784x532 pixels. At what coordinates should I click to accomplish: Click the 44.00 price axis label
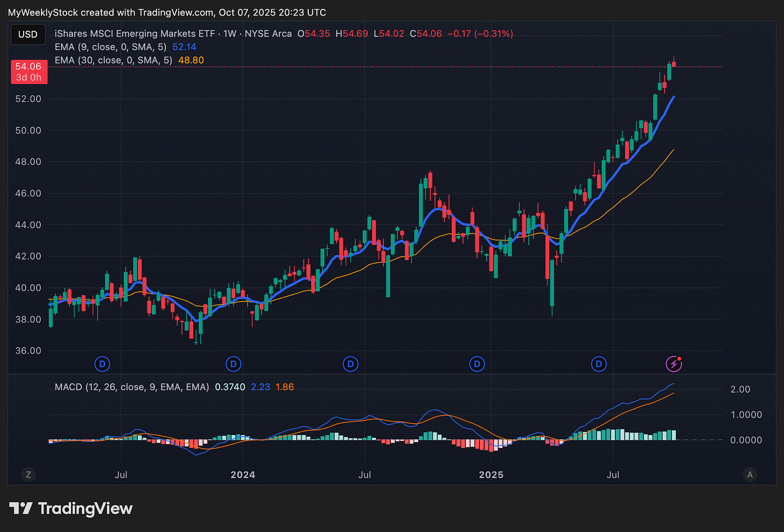point(28,225)
